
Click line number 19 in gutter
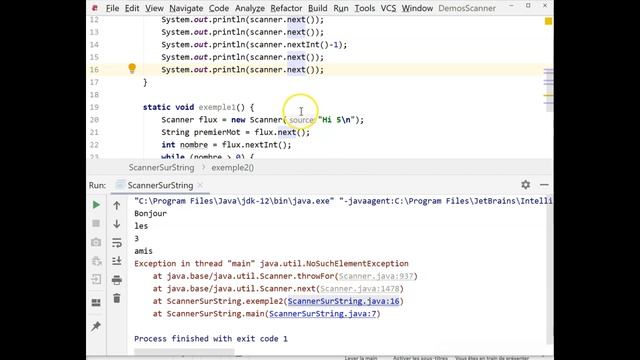94,107
